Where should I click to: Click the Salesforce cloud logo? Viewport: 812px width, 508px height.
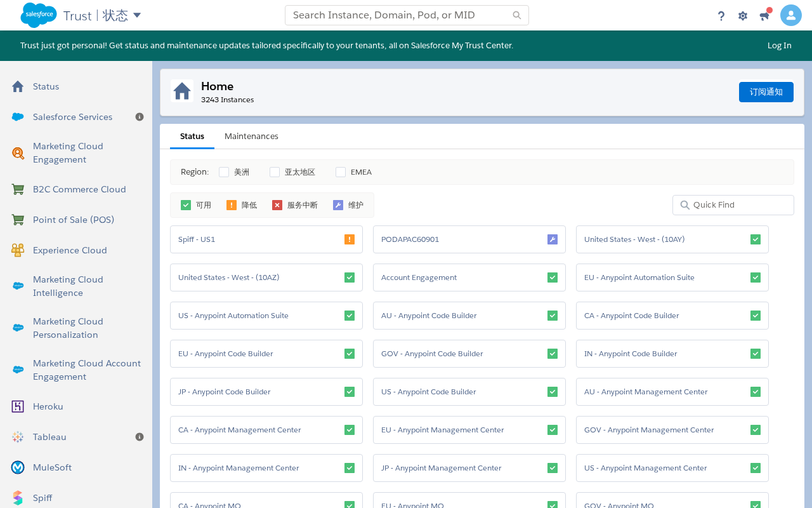pos(39,15)
